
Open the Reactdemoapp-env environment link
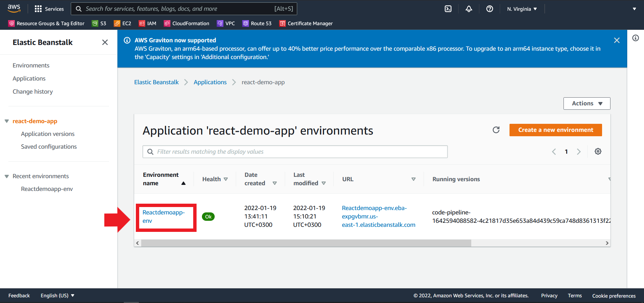point(163,216)
